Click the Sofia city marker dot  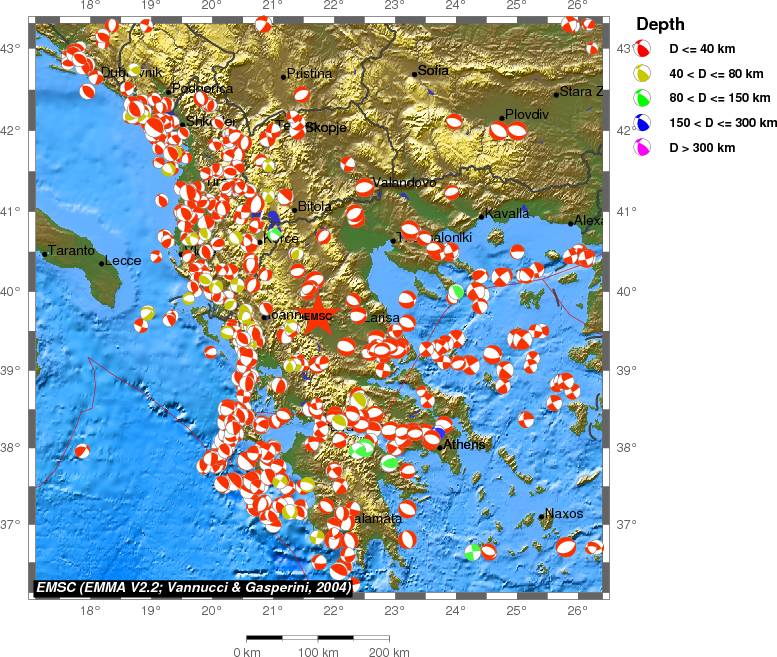point(415,73)
